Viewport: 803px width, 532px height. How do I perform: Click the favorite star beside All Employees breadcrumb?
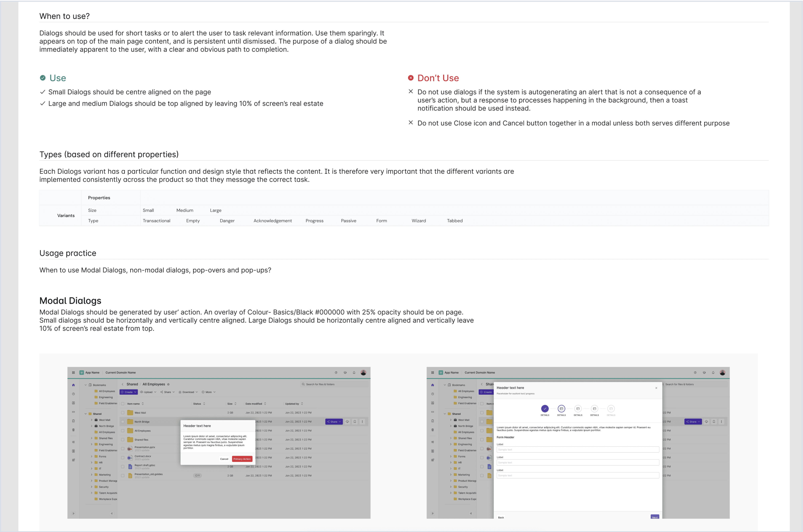pyautogui.click(x=168, y=384)
